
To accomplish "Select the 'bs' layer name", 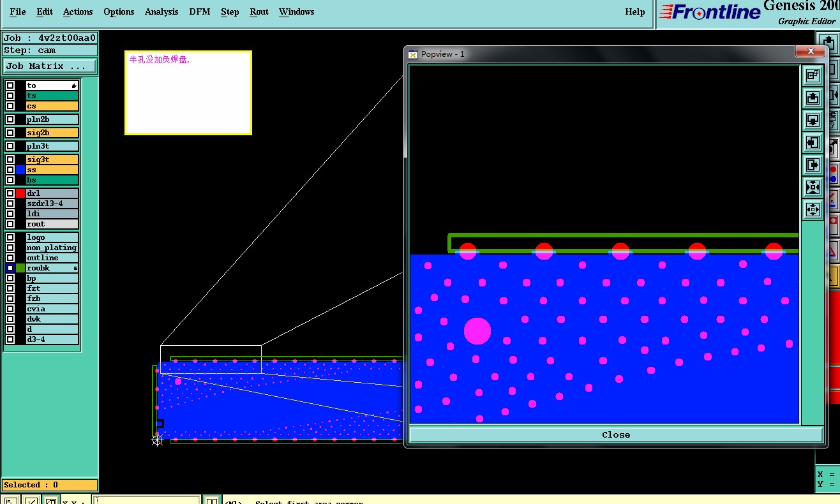I will pos(52,180).
